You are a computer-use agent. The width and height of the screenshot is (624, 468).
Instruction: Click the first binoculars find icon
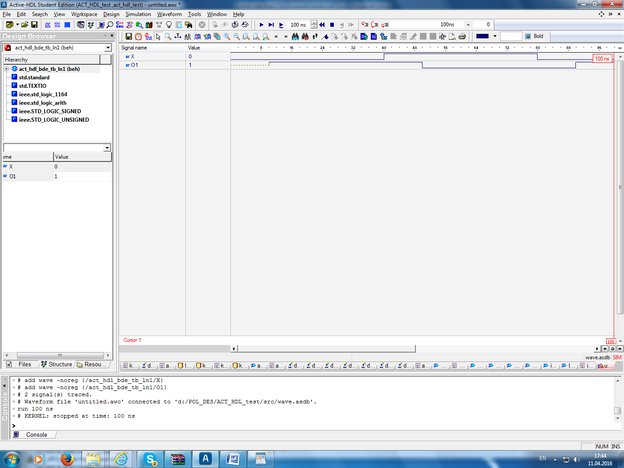(x=295, y=37)
